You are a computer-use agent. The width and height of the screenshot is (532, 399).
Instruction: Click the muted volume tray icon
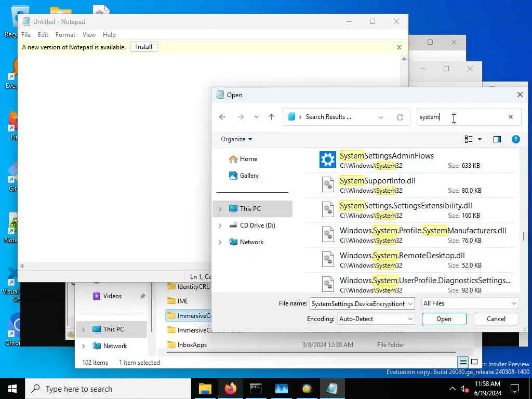click(464, 389)
